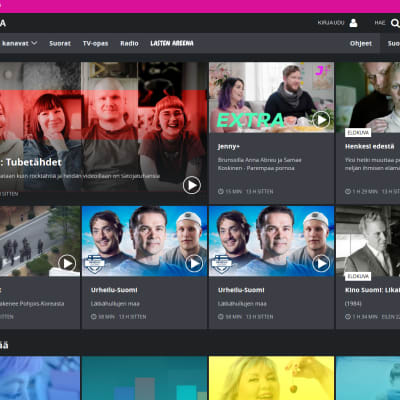Play the first Urheilu-Suomi video
The image size is (400, 400).
194,264
